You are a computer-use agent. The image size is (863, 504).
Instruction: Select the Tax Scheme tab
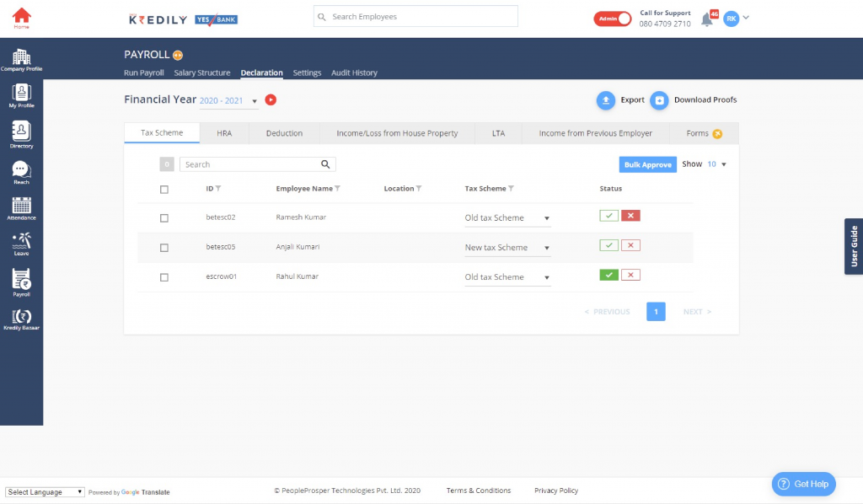click(162, 132)
